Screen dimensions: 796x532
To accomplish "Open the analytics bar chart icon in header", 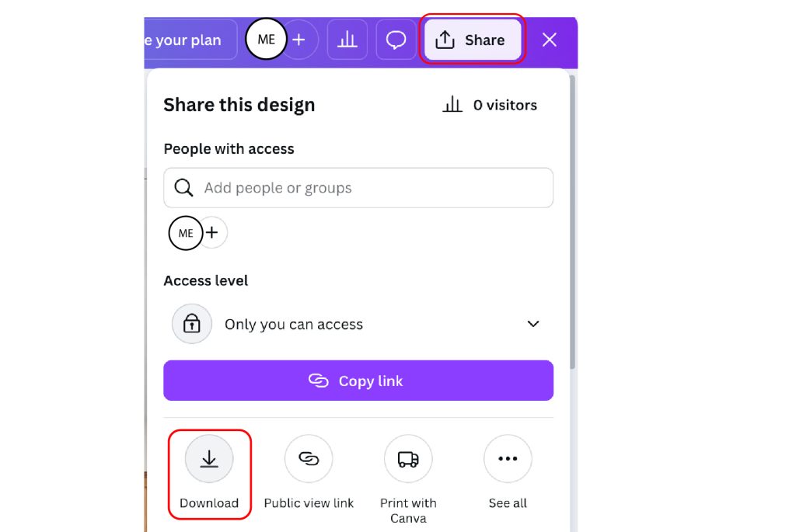I will [347, 40].
